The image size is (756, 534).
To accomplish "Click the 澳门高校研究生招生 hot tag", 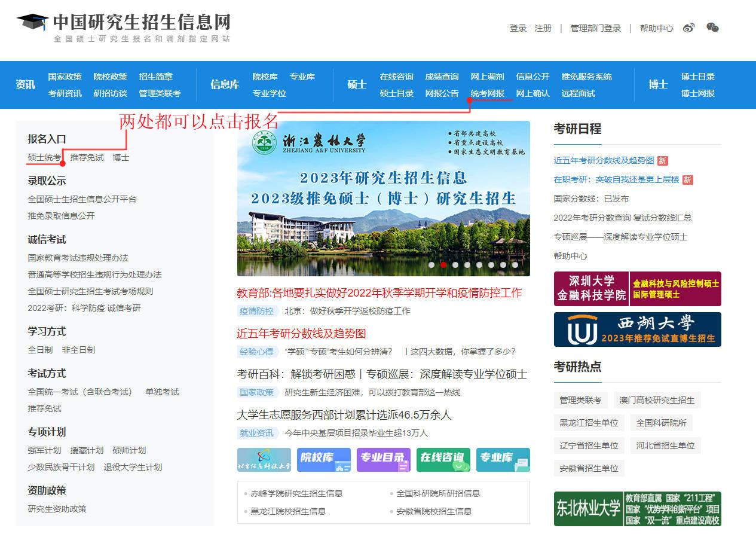I will (x=657, y=400).
